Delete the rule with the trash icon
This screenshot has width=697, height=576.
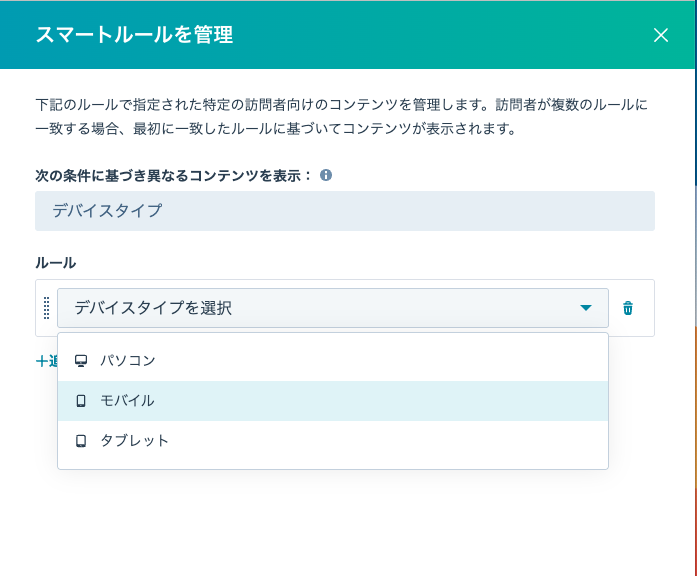pyautogui.click(x=628, y=308)
